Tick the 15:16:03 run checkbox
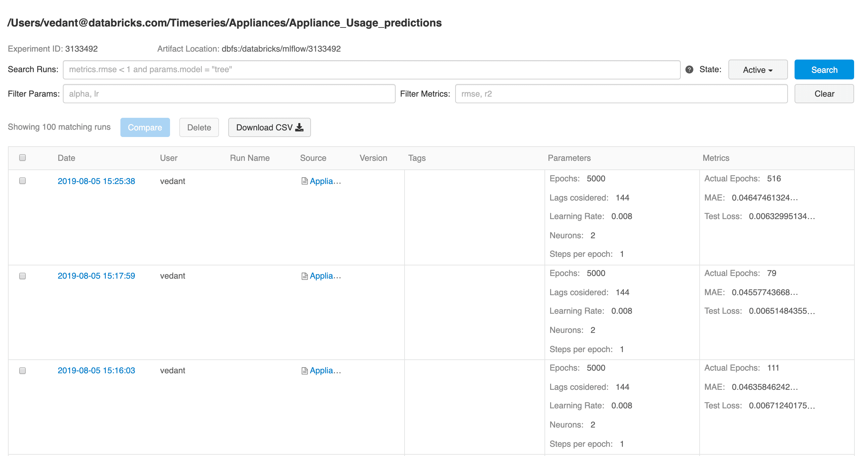The width and height of the screenshot is (868, 456). 22,371
